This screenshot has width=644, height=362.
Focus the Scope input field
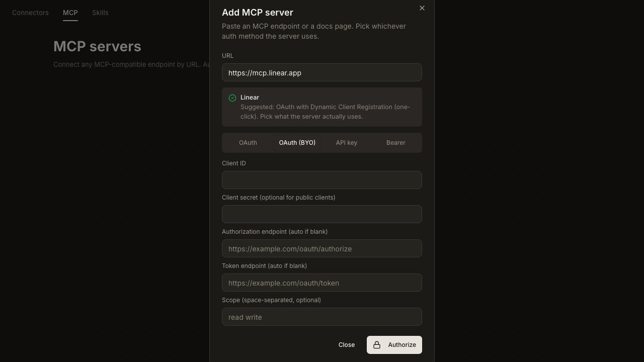322,317
